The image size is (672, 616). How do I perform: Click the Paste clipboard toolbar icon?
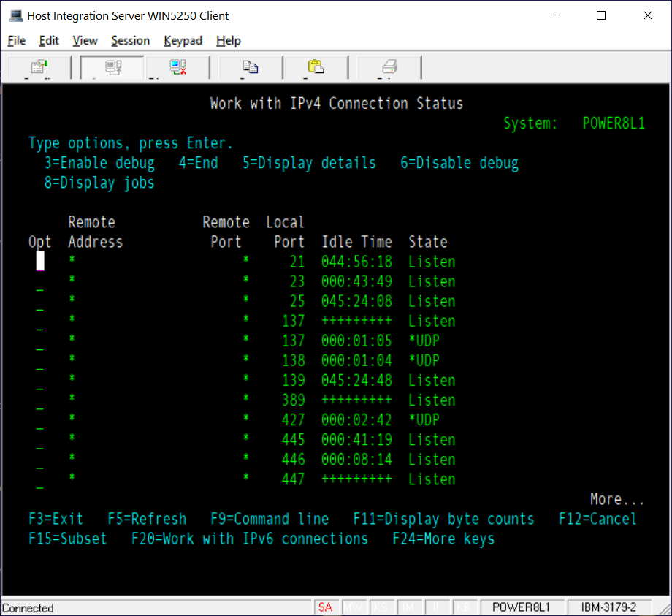pyautogui.click(x=316, y=67)
